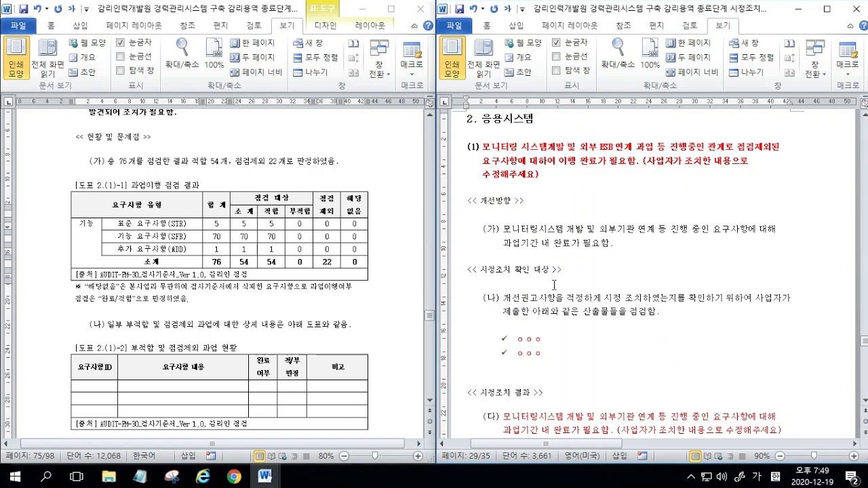Set zoom to 100% in left window
The image size is (868, 488).
pos(214,54)
